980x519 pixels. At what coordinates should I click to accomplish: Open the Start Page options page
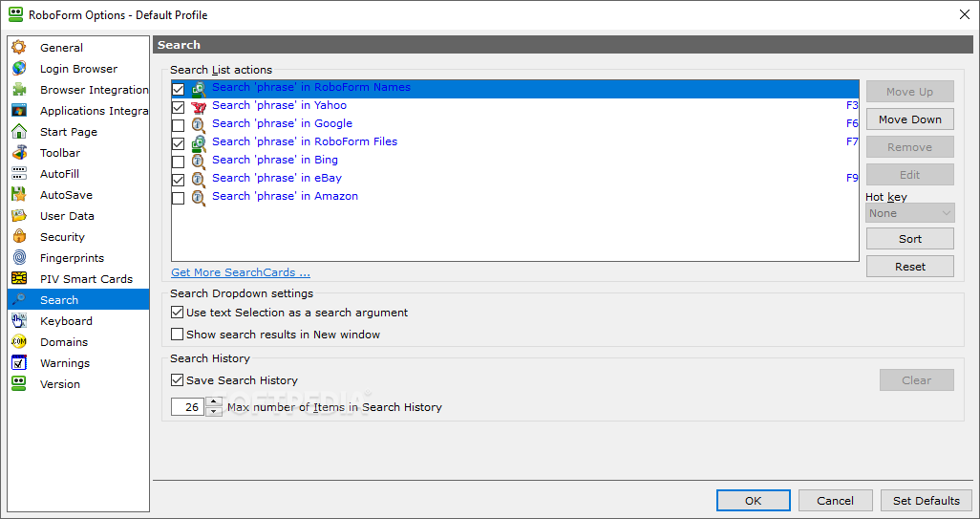[x=69, y=132]
